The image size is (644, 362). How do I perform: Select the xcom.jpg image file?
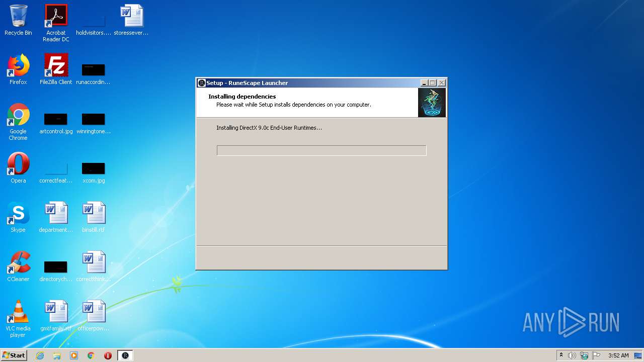(x=94, y=172)
